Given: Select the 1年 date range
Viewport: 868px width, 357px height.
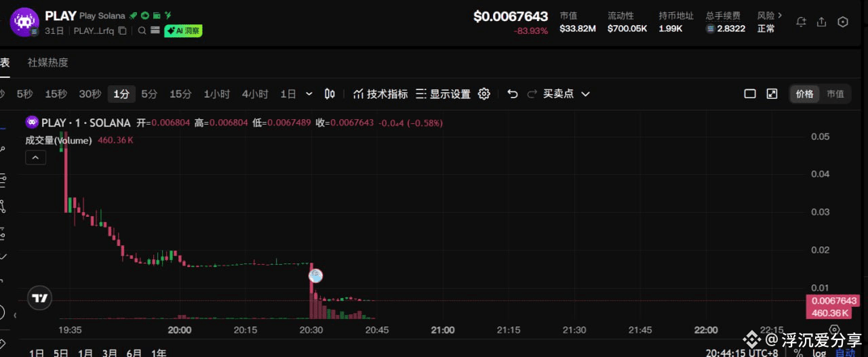Looking at the screenshot, I should click(159, 353).
